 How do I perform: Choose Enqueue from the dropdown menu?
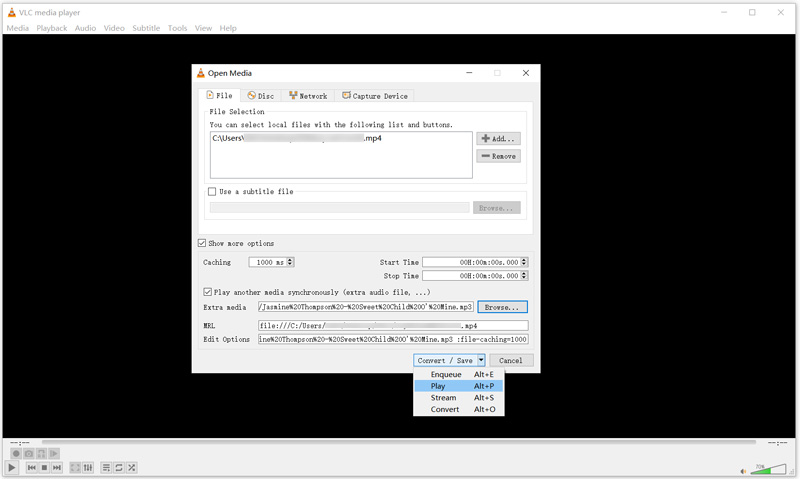(x=459, y=374)
